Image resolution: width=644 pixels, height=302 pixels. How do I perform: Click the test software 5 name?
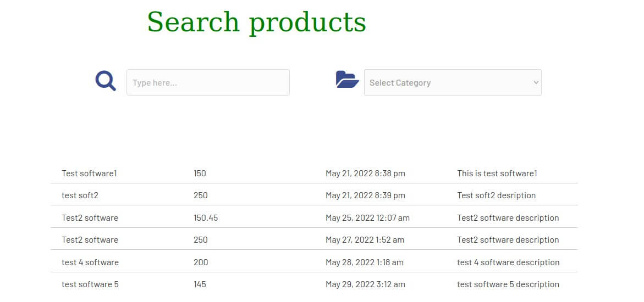tap(90, 284)
